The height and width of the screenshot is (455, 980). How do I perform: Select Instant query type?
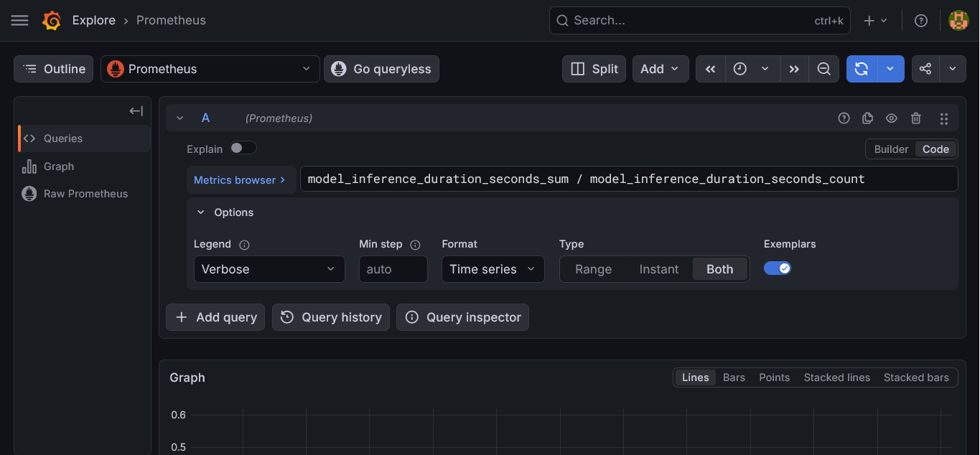point(659,269)
